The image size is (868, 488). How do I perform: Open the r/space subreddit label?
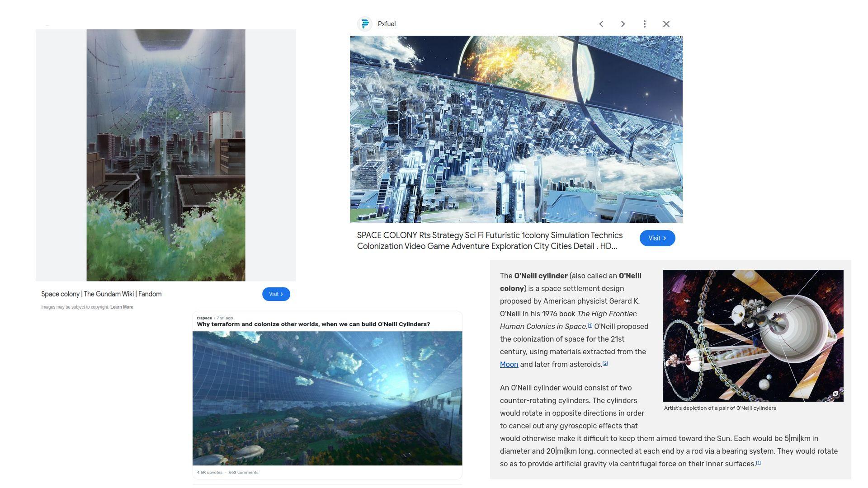pos(204,318)
